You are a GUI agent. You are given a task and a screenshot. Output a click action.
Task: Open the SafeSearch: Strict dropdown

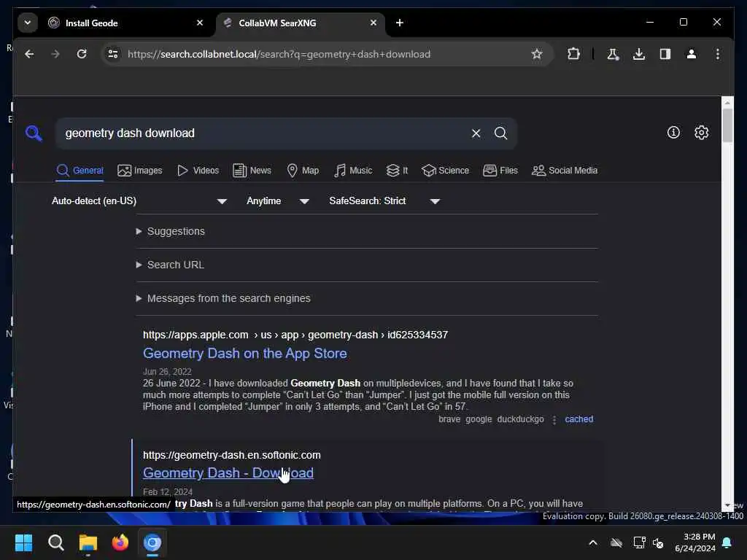coord(384,201)
